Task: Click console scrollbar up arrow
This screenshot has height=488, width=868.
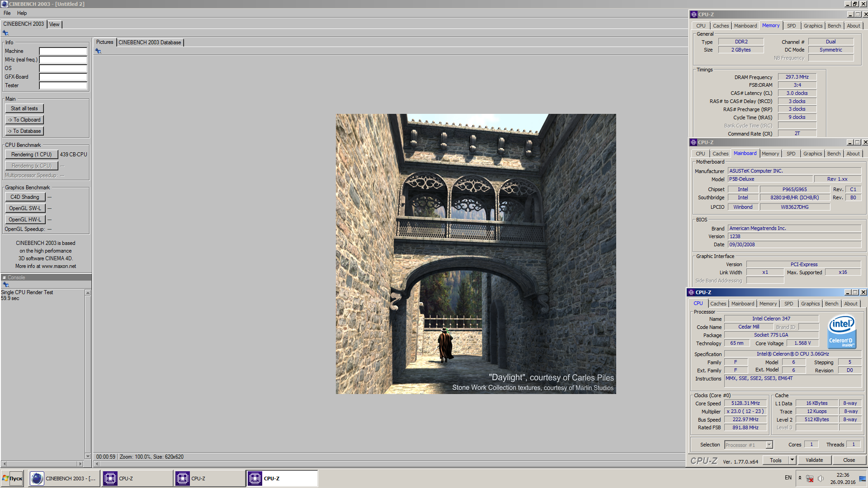Action: [x=88, y=293]
